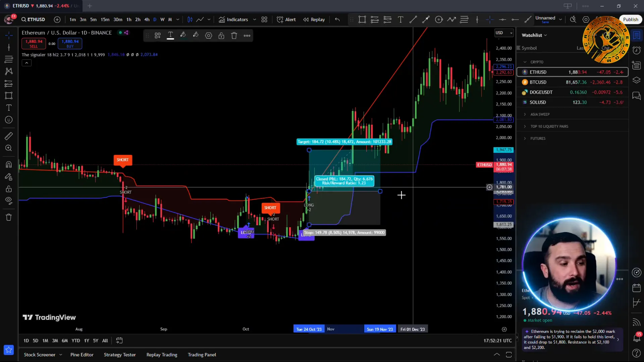Open position drawing settings in floating toolbar

click(x=209, y=36)
